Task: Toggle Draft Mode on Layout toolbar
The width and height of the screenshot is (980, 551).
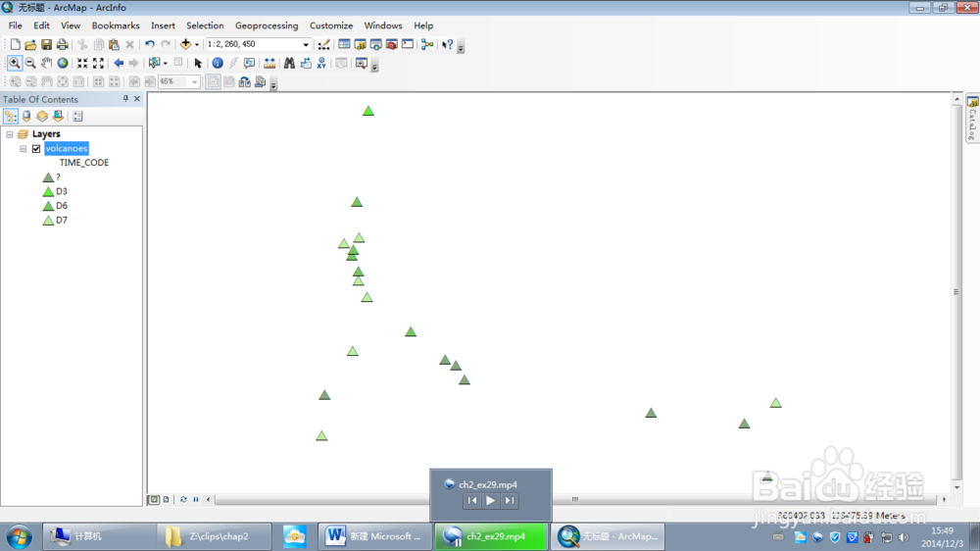Action: point(213,82)
